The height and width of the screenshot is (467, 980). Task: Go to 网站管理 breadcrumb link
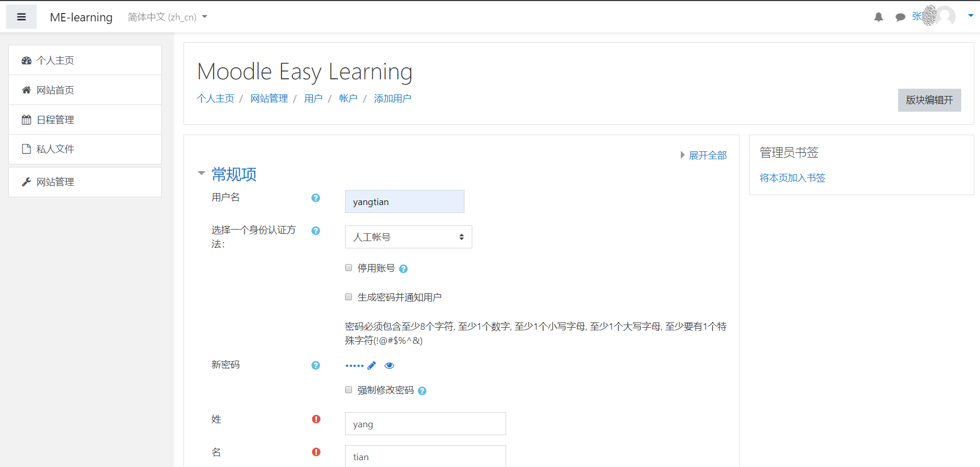point(269,99)
